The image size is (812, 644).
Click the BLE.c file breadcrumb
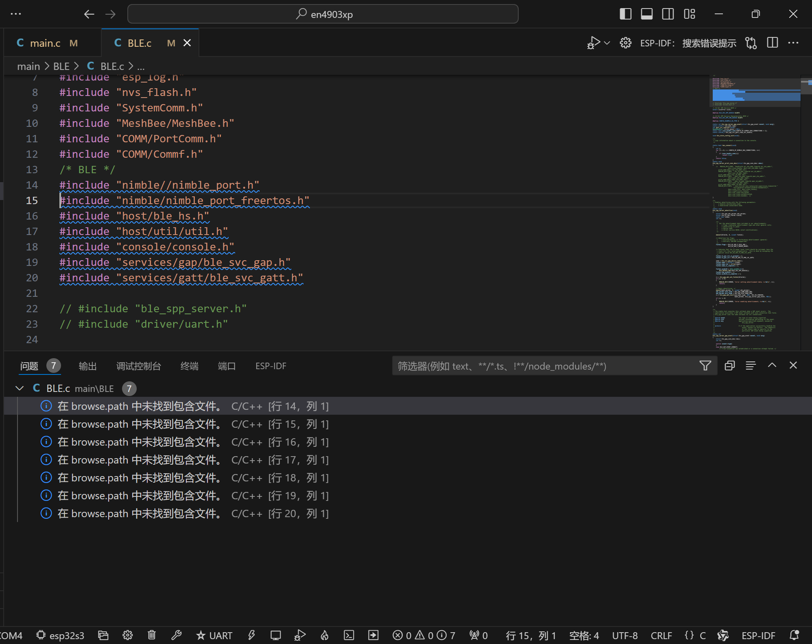coord(106,66)
